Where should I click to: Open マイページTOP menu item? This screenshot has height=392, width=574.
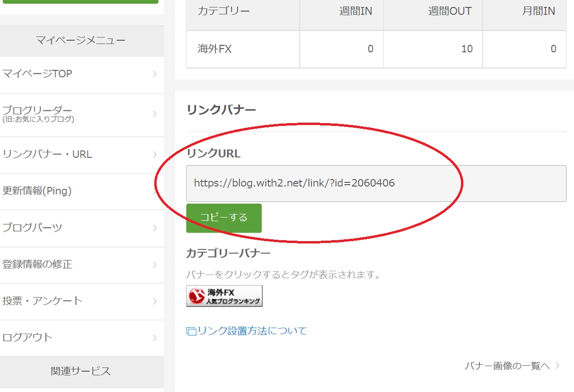click(x=82, y=74)
